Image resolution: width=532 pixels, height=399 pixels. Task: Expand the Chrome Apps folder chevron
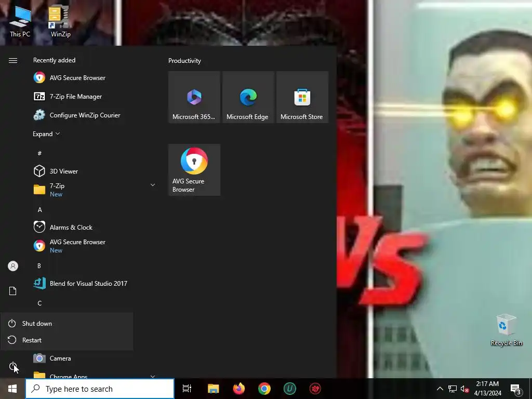[153, 376]
